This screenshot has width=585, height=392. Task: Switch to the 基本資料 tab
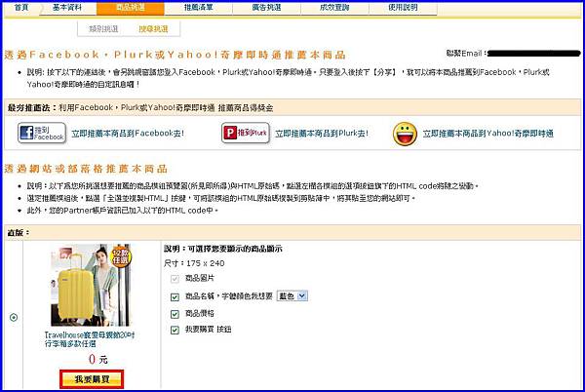[67, 8]
